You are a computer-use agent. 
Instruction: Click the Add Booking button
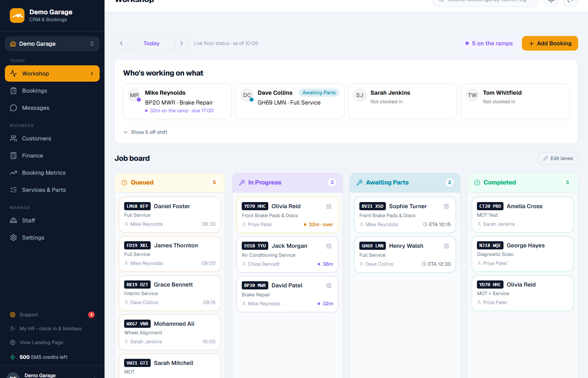click(550, 43)
